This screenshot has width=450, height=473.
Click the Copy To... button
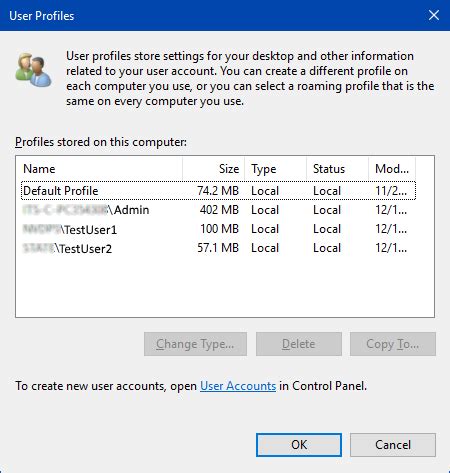(x=393, y=344)
